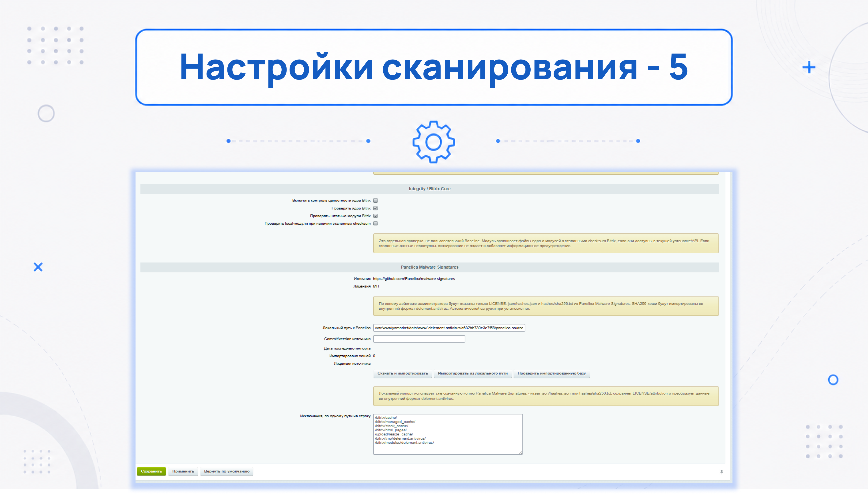Click the 'Источник' label

click(x=362, y=279)
